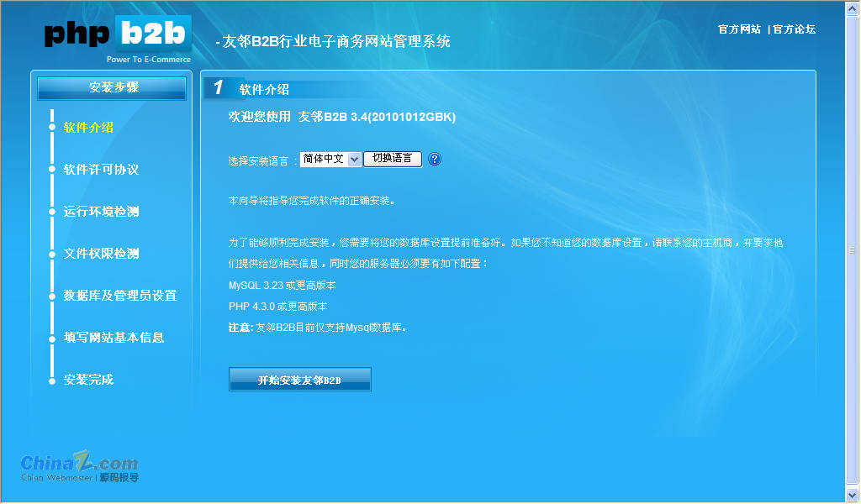Viewport: 861px width, 504px height.
Task: Open the 官方论坛 link
Action: [x=794, y=29]
